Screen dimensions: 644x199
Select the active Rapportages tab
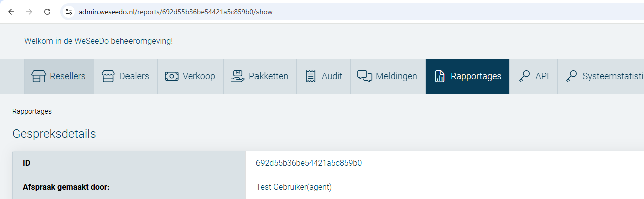pyautogui.click(x=467, y=76)
